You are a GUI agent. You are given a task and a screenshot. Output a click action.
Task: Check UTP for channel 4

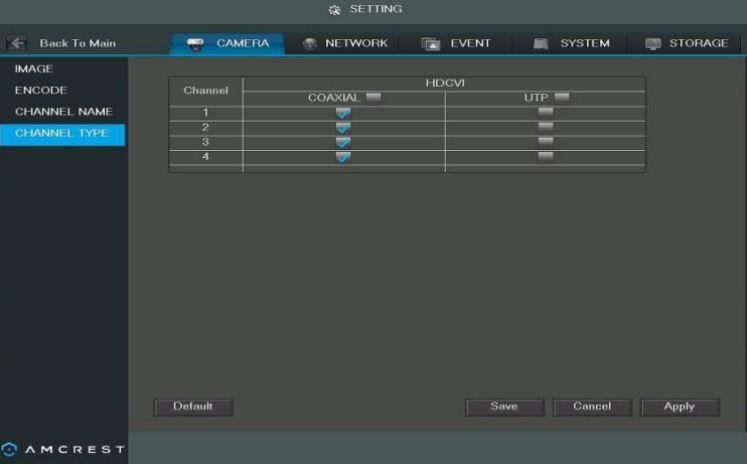[x=545, y=157]
